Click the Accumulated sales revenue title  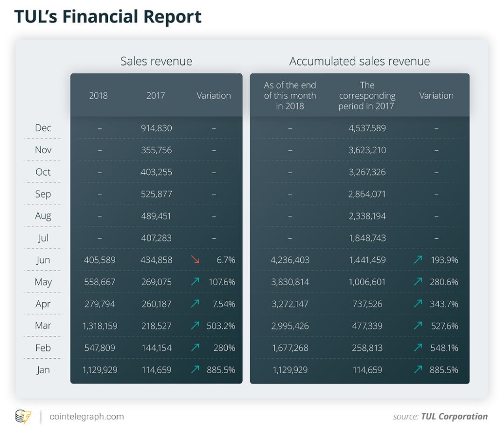click(x=359, y=61)
